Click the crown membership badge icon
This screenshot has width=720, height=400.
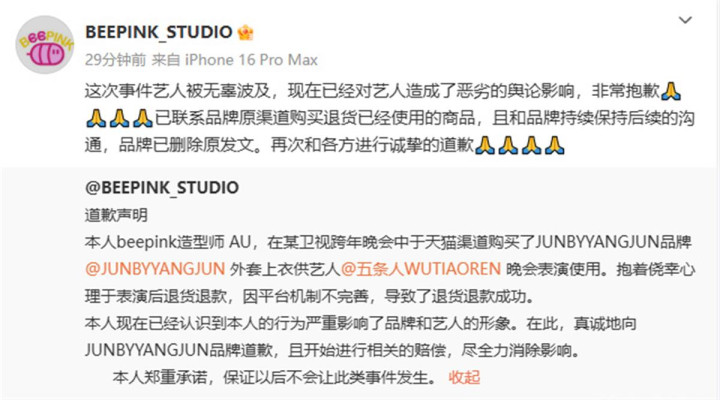246,33
